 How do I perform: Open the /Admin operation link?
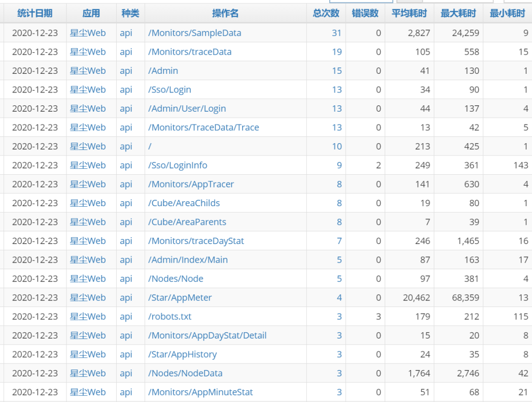(163, 71)
